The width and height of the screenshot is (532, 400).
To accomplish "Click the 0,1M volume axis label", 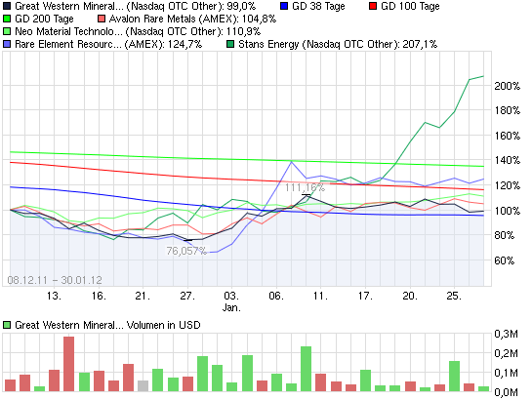I will coord(506,373).
